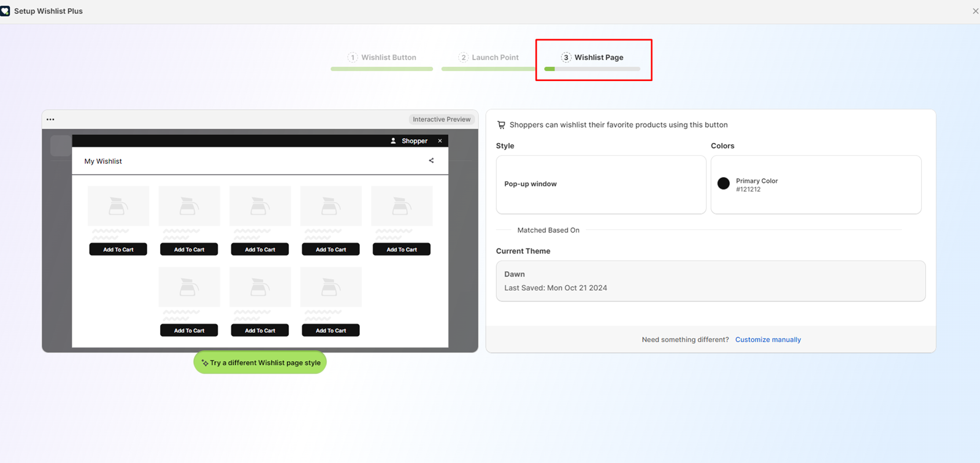The height and width of the screenshot is (463, 980).
Task: Go to the Wishlist Button step tab
Action: point(382,58)
